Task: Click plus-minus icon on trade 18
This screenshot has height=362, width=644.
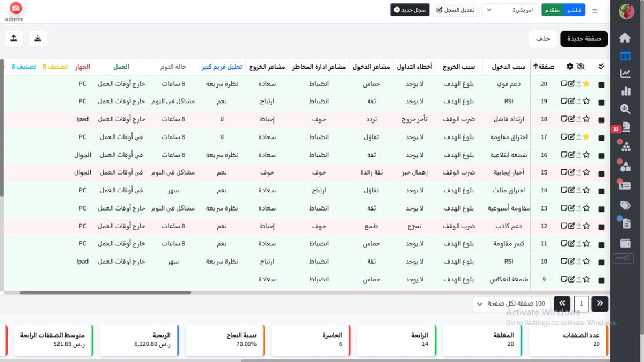Action: pos(579,119)
